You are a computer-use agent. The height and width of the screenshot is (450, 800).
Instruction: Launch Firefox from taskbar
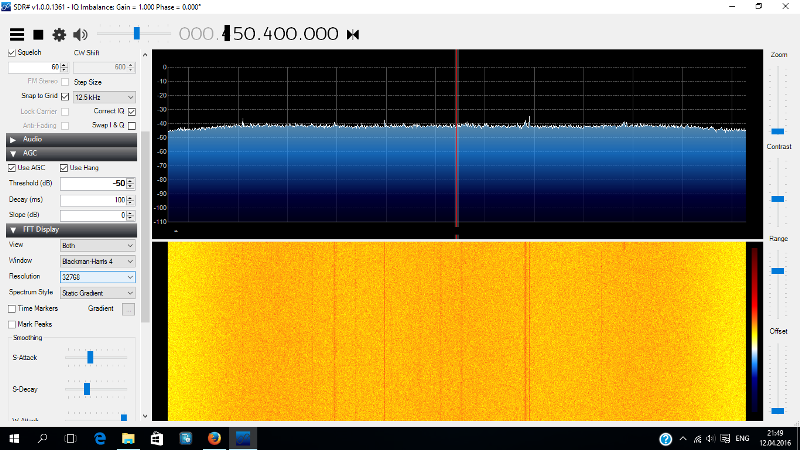(x=214, y=439)
